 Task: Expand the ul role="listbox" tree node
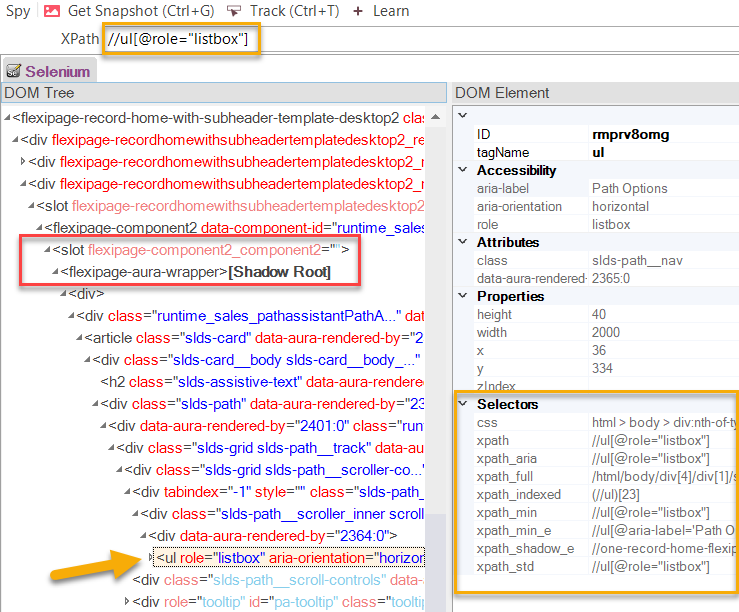151,557
